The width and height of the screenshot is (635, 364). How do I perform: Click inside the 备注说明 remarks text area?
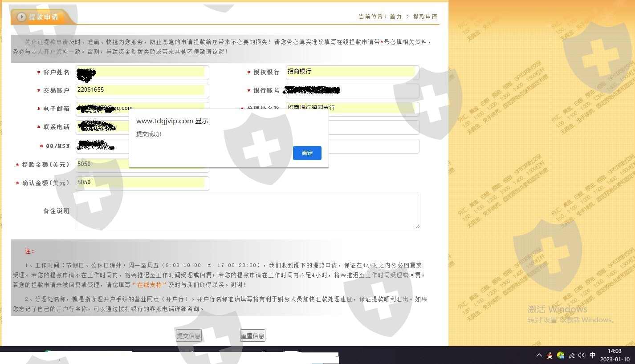(248, 211)
